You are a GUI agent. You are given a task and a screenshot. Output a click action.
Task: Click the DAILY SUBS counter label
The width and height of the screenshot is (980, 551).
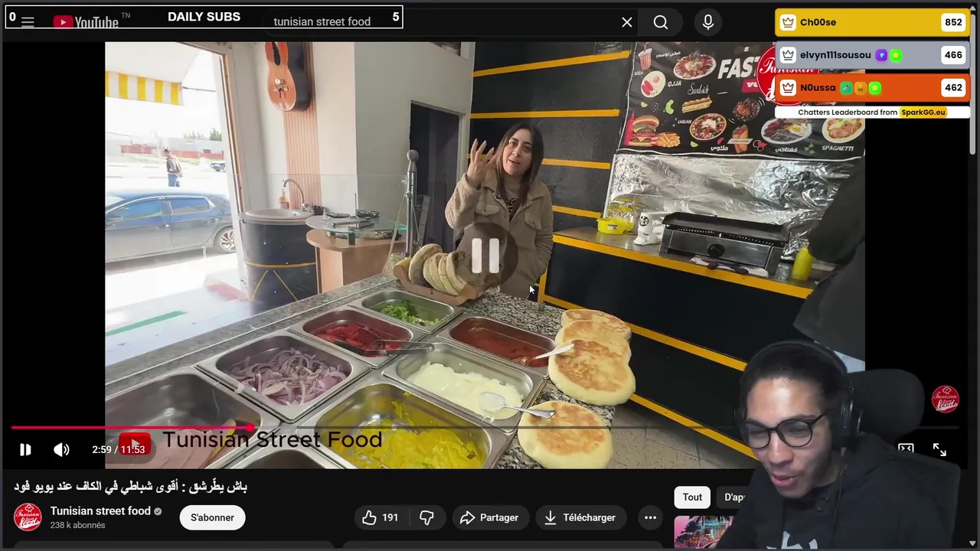(x=204, y=17)
